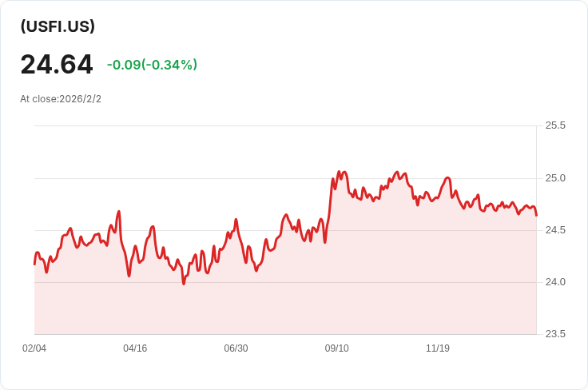Select the 23.5 y-axis label
The height and width of the screenshot is (390, 588).
555,334
